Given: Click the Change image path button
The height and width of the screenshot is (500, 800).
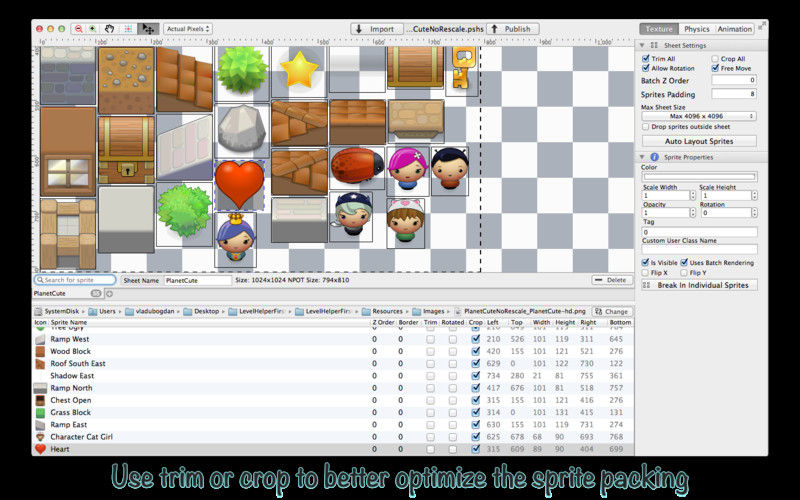Looking at the screenshot, I should [x=612, y=311].
